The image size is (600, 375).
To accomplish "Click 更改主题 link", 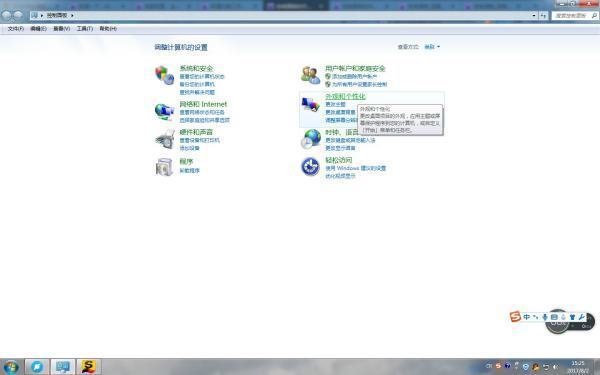I will [335, 104].
